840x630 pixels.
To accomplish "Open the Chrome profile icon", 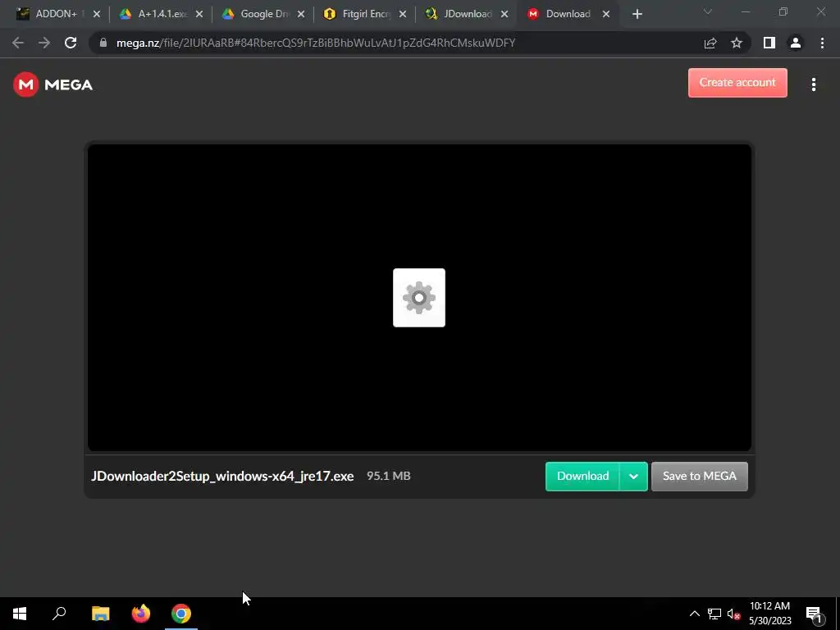I will pos(796,43).
